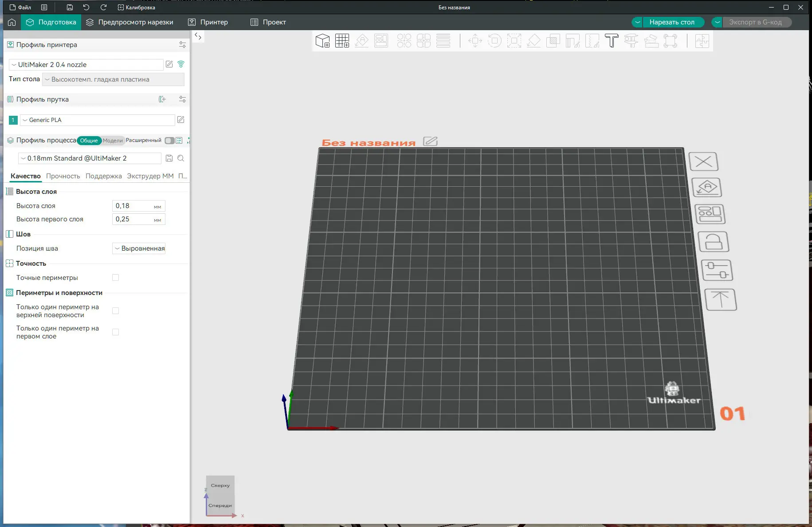Click the Add model cube icon

pos(322,41)
